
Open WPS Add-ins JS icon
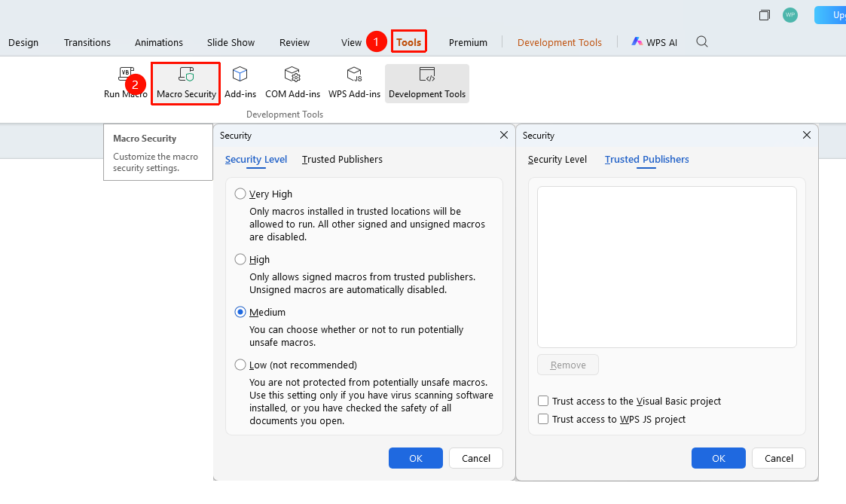tap(355, 75)
